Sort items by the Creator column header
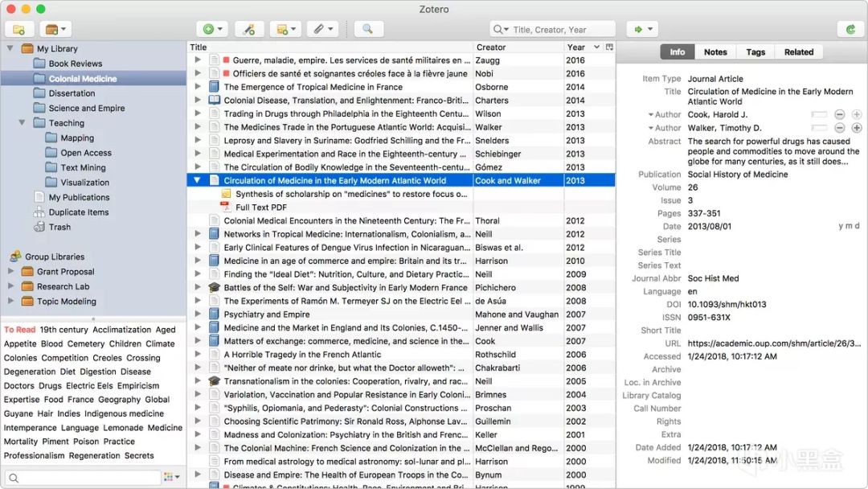Viewport: 868px width, 489px height. pyautogui.click(x=518, y=47)
